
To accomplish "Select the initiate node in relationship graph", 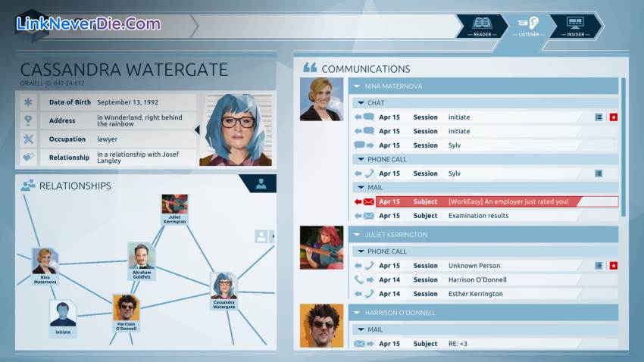I will click(63, 319).
